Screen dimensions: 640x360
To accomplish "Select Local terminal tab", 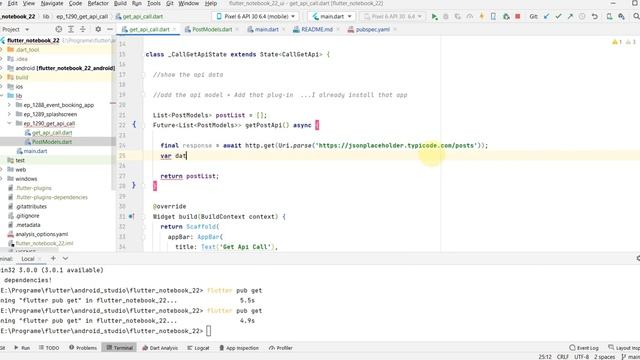I will pyautogui.click(x=28, y=259).
